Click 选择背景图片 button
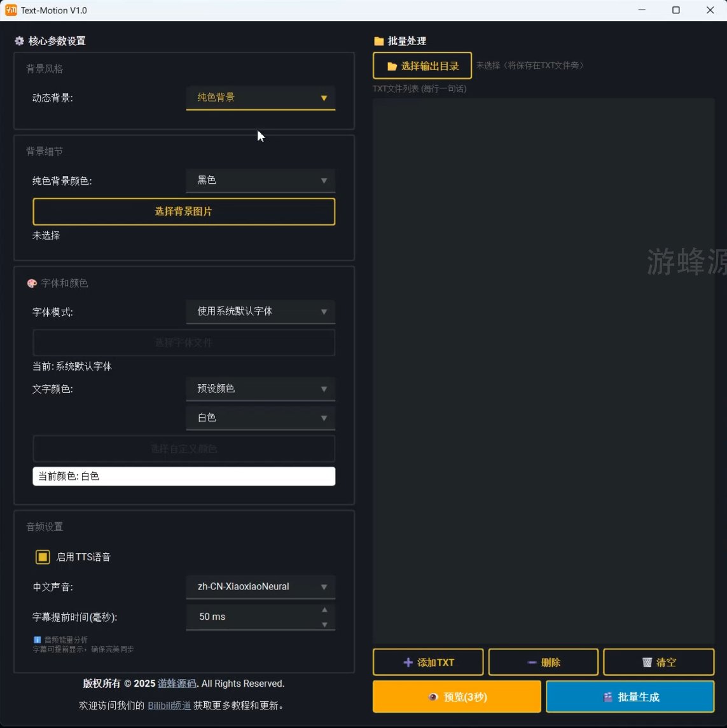727x728 pixels. click(184, 212)
